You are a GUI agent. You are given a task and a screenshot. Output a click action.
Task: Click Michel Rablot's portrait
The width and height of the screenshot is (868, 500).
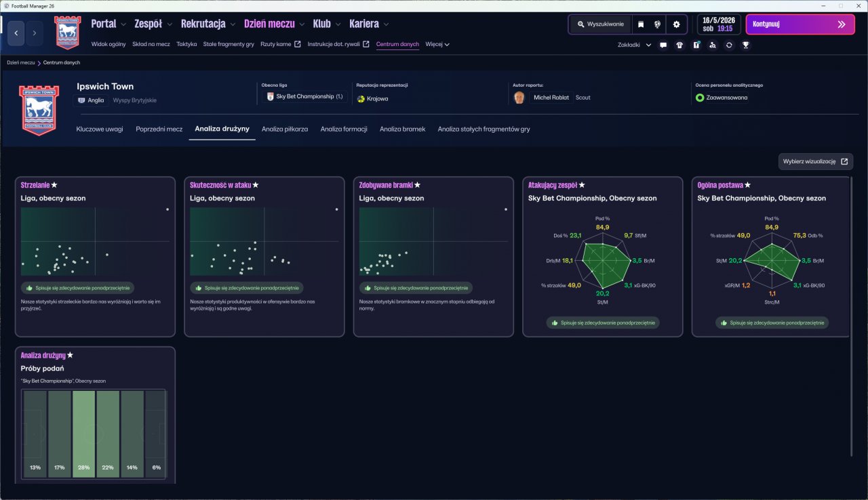tap(519, 98)
